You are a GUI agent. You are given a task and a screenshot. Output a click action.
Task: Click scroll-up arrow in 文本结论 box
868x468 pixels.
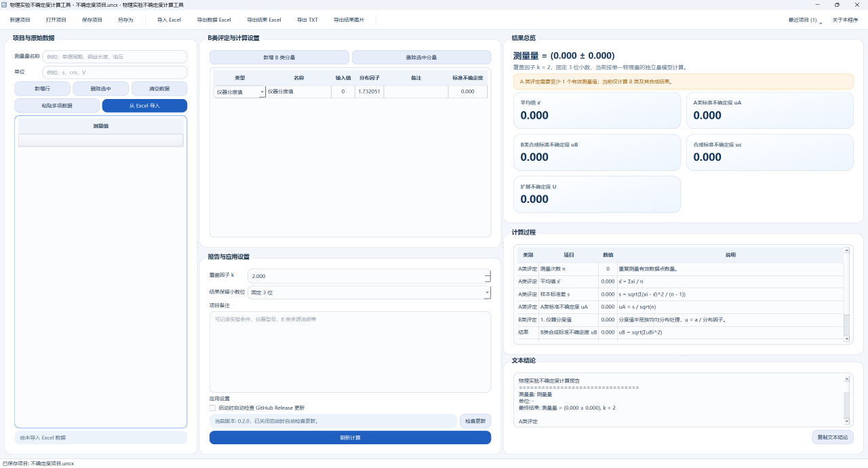coord(846,379)
